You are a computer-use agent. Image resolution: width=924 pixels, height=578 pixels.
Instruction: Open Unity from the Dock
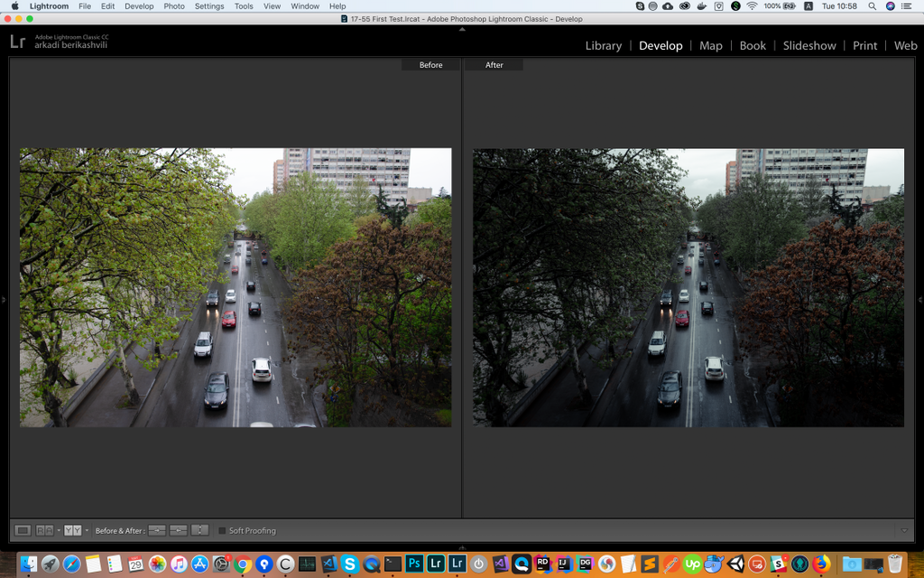click(x=735, y=564)
